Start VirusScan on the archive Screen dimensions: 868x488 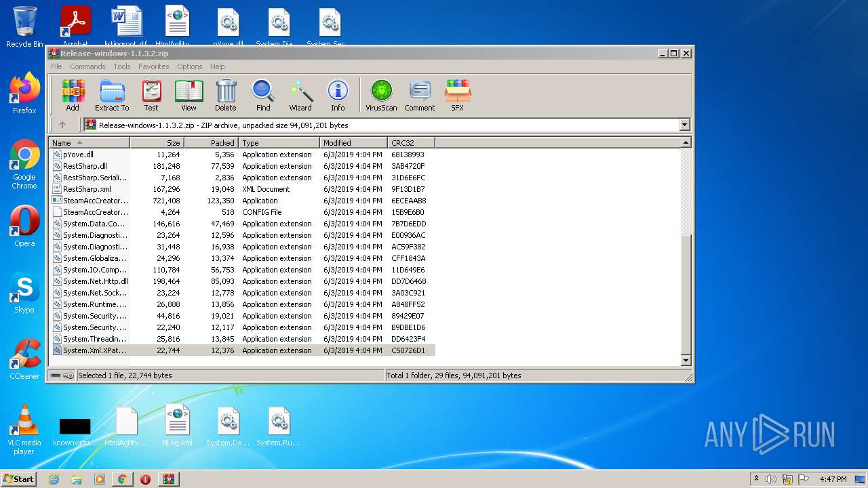coord(381,95)
